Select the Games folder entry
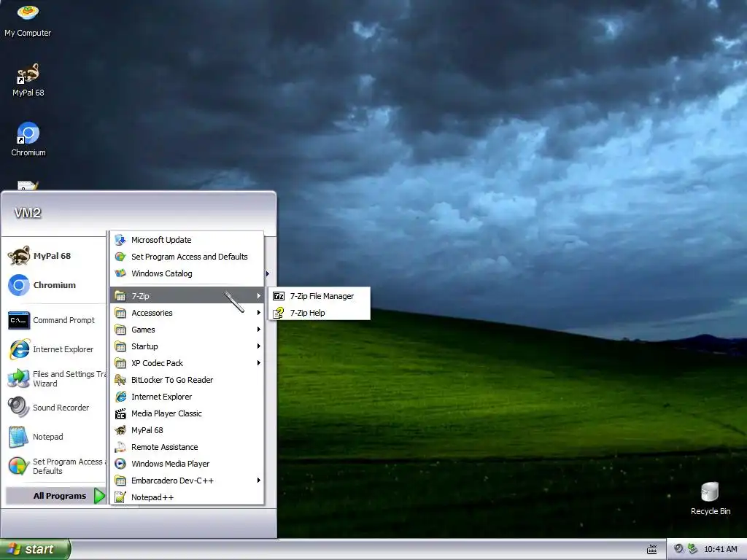Screen dimensions: 747x560 click(187, 330)
